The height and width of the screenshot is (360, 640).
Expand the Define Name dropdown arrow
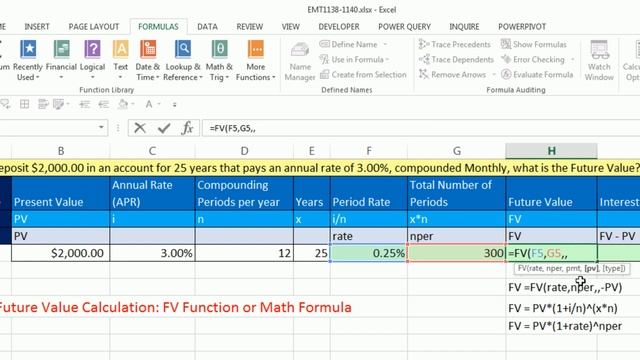[385, 44]
